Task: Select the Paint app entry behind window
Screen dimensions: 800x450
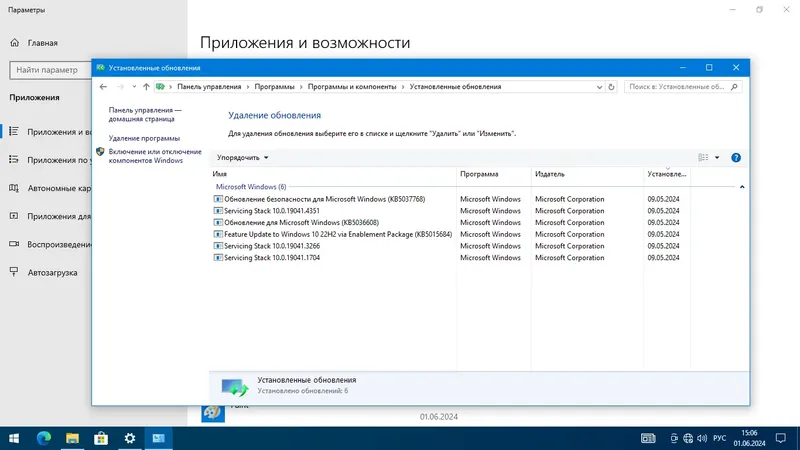Action: (213, 413)
